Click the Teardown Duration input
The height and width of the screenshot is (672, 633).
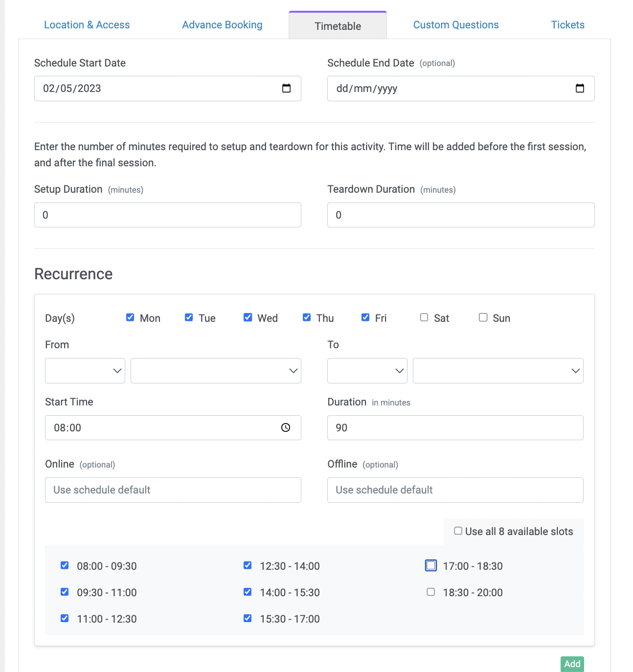(x=461, y=215)
